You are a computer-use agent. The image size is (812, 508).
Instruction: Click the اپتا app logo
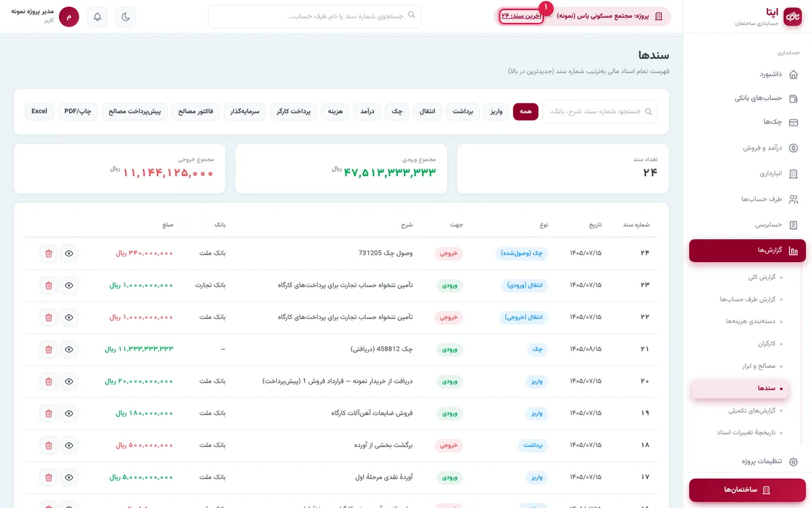(792, 17)
